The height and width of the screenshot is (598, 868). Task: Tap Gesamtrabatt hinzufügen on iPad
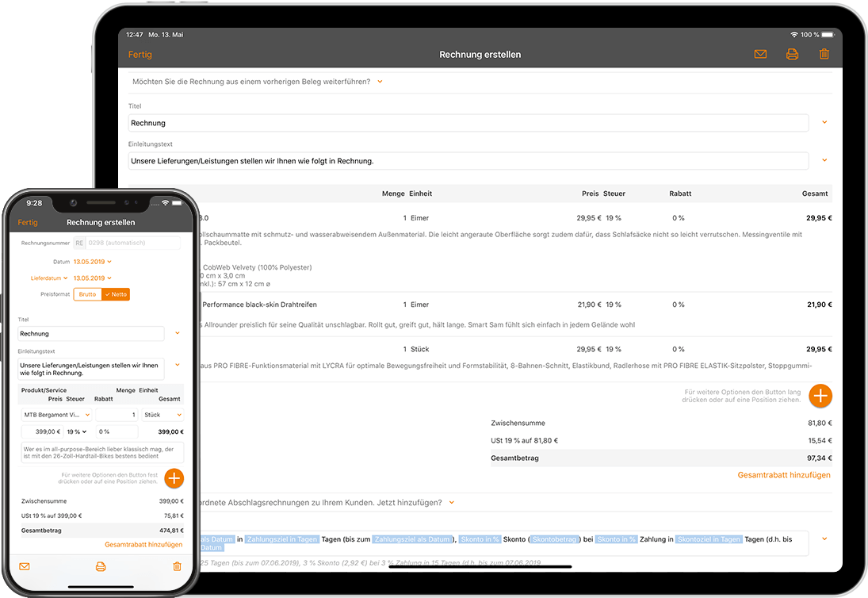(784, 475)
